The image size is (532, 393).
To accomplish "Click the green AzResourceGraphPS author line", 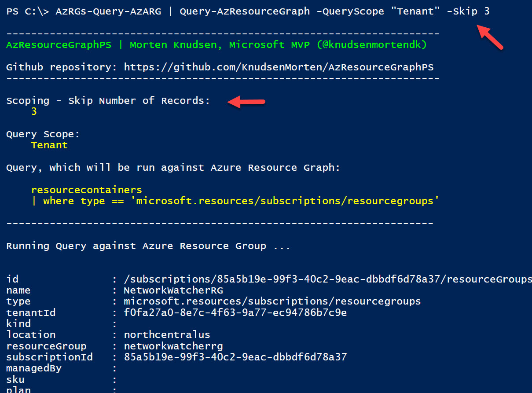I will coord(216,45).
